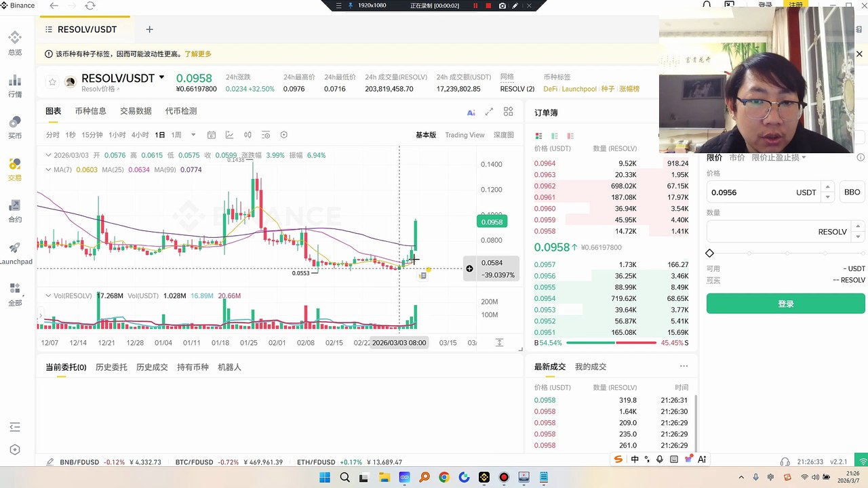This screenshot has width=868, height=488.
Task: Increase price with the up stepper arrow
Action: [x=827, y=187]
